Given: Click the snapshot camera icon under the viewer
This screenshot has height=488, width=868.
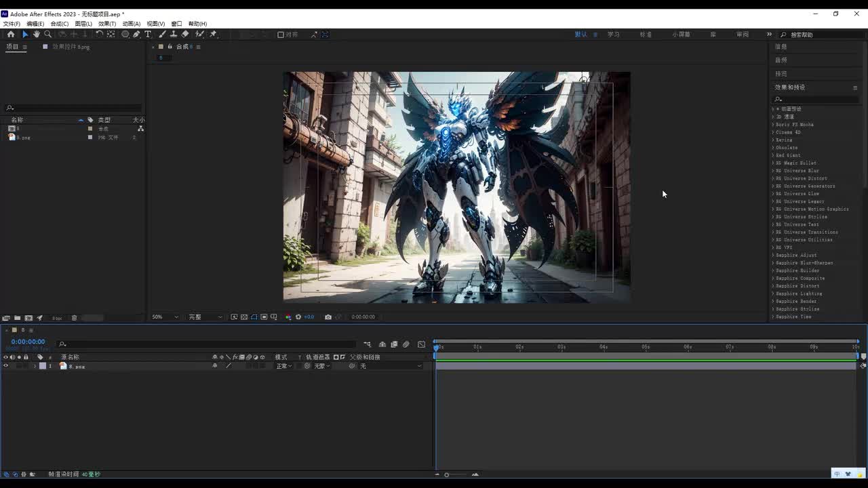Looking at the screenshot, I should [x=328, y=317].
